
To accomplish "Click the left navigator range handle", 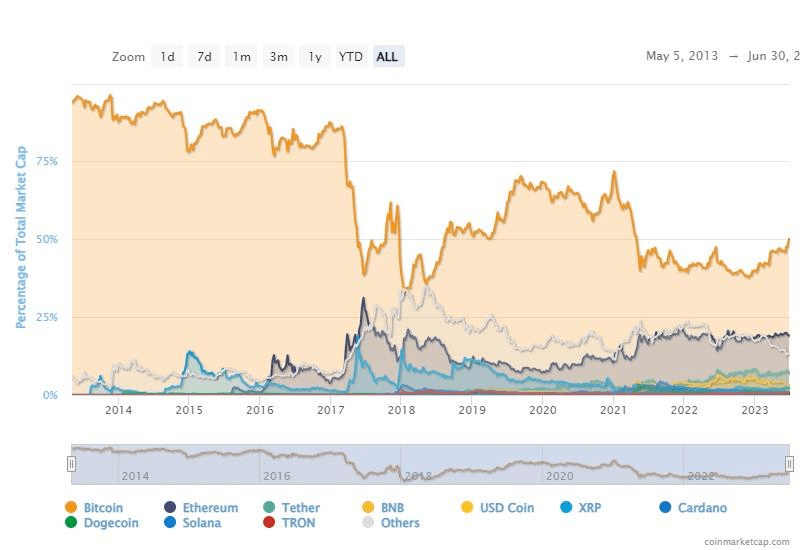I will pyautogui.click(x=71, y=463).
